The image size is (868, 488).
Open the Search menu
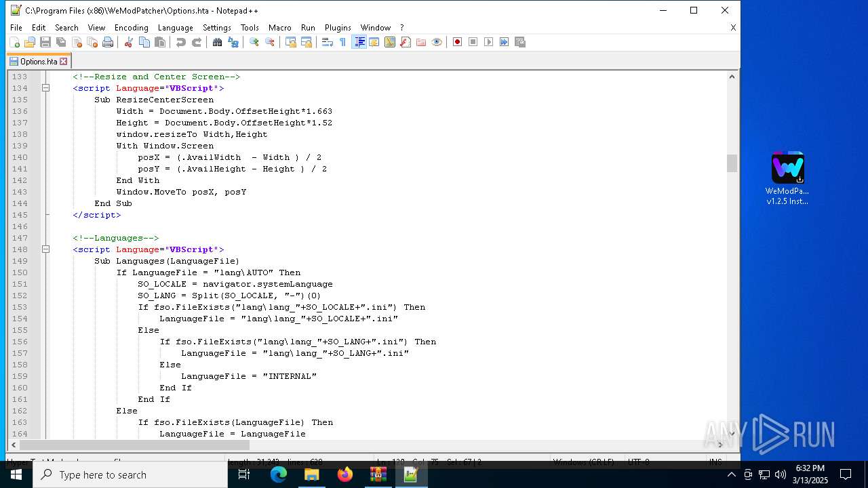66,28
